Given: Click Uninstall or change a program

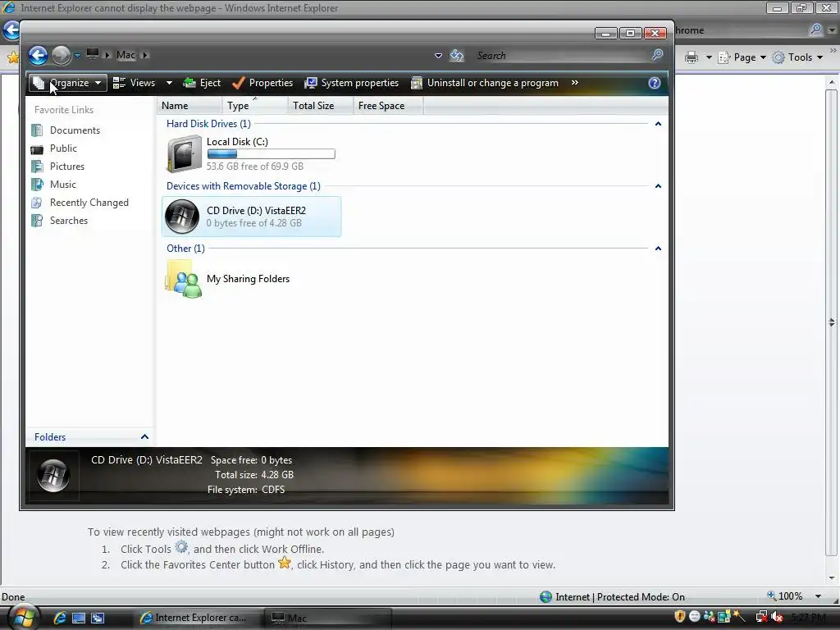Looking at the screenshot, I should (485, 83).
